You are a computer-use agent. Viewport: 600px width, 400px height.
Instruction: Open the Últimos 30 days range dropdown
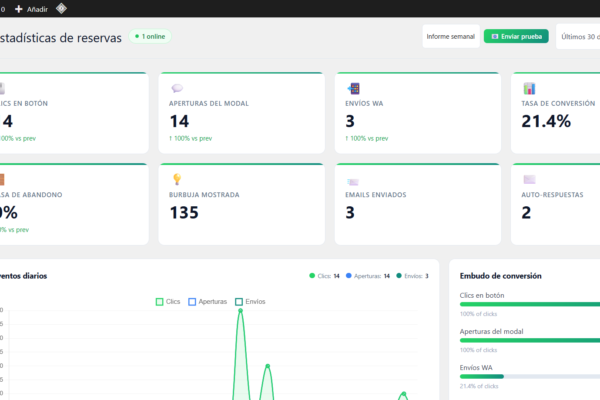(x=579, y=37)
